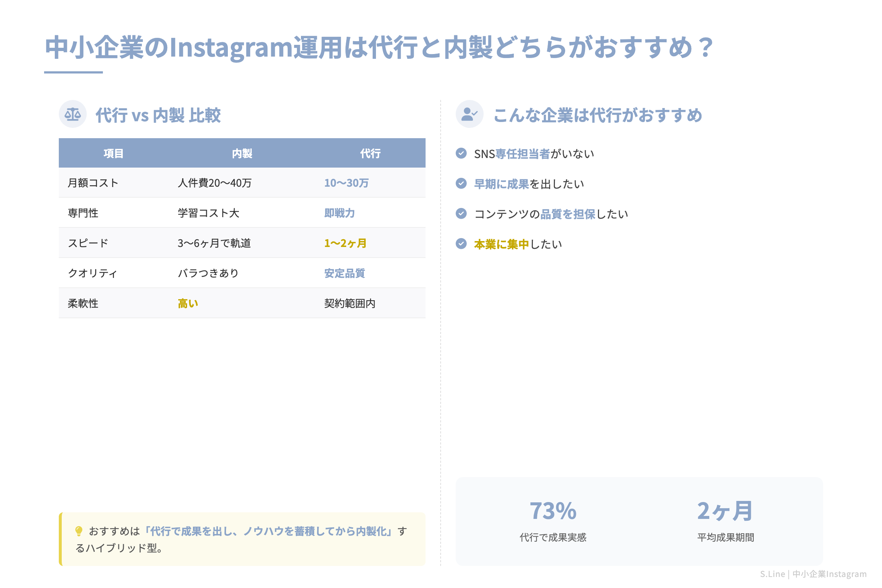Click the yellow 1〜2ヶ月 speed value
Screen dimensions: 882x588
(x=345, y=243)
